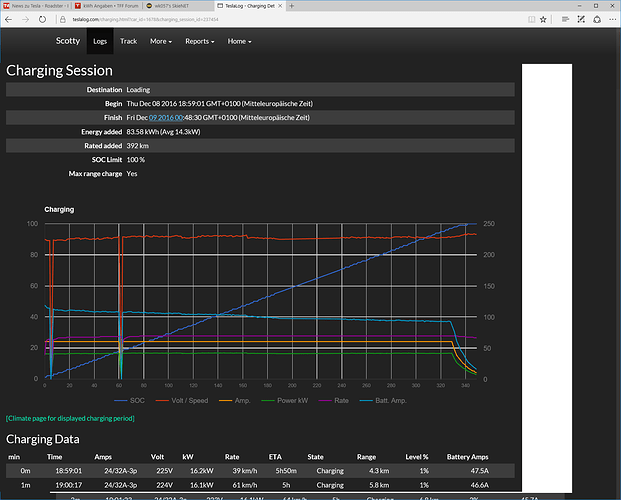This screenshot has height=500, width=621.
Task: Open browser more options ellipsis
Action: coord(612,19)
